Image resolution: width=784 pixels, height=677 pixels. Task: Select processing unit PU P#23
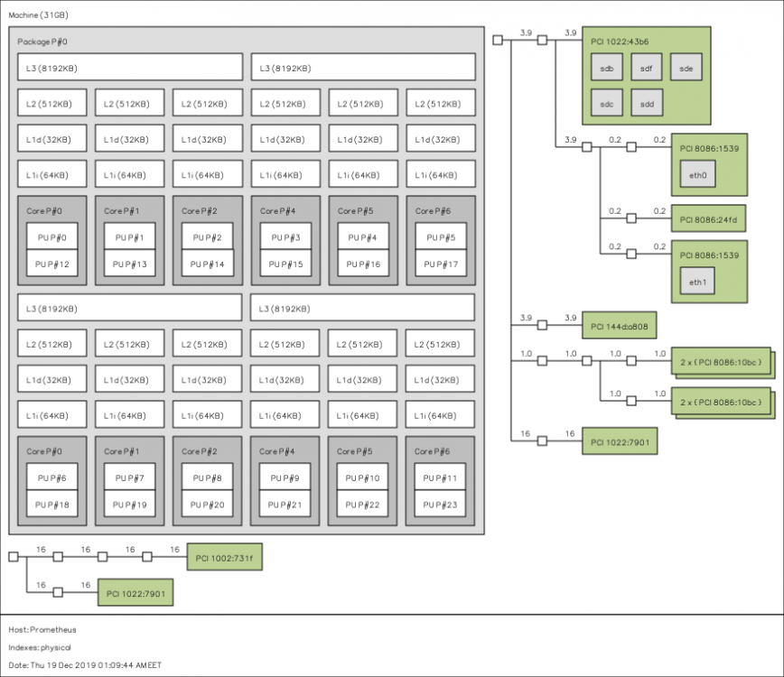tap(440, 503)
